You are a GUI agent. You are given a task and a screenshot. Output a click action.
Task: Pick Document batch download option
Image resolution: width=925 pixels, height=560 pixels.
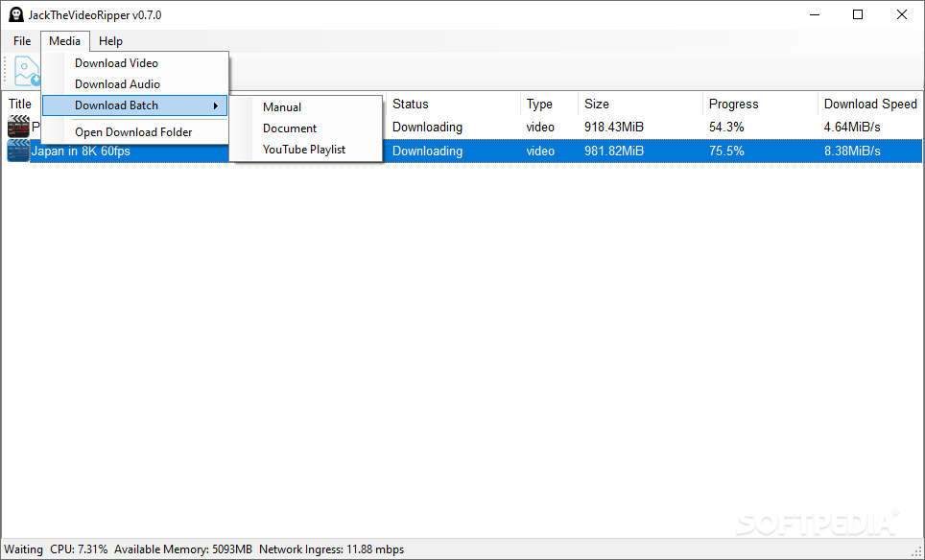[305, 128]
